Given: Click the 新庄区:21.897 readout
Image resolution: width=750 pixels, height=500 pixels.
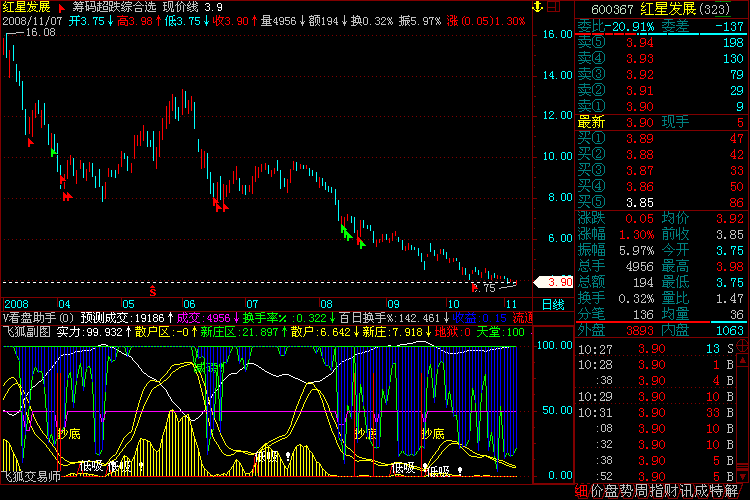Looking at the screenshot, I should [x=244, y=332].
